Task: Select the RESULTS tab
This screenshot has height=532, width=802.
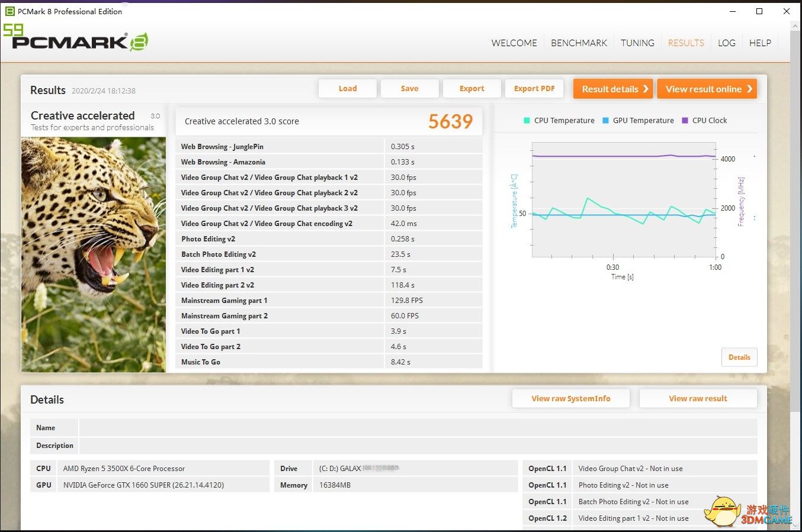Action: (686, 43)
